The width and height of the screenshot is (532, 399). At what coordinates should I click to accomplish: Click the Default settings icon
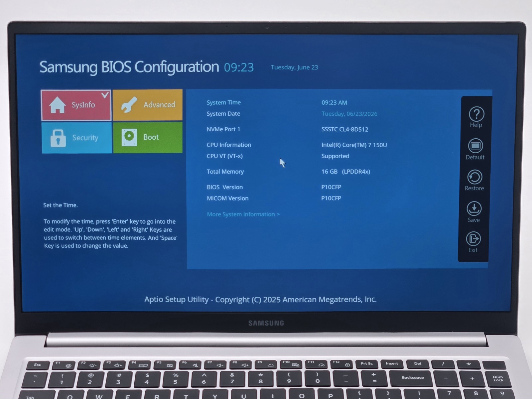click(x=475, y=146)
